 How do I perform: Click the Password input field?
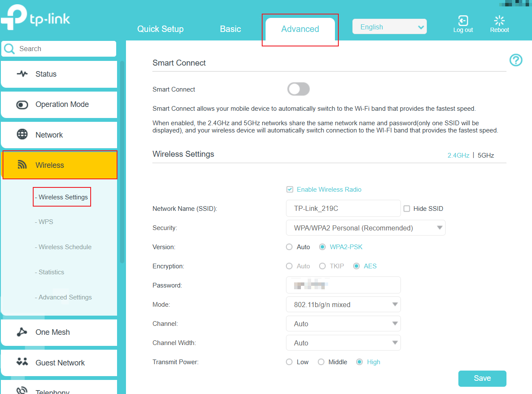tap(343, 285)
